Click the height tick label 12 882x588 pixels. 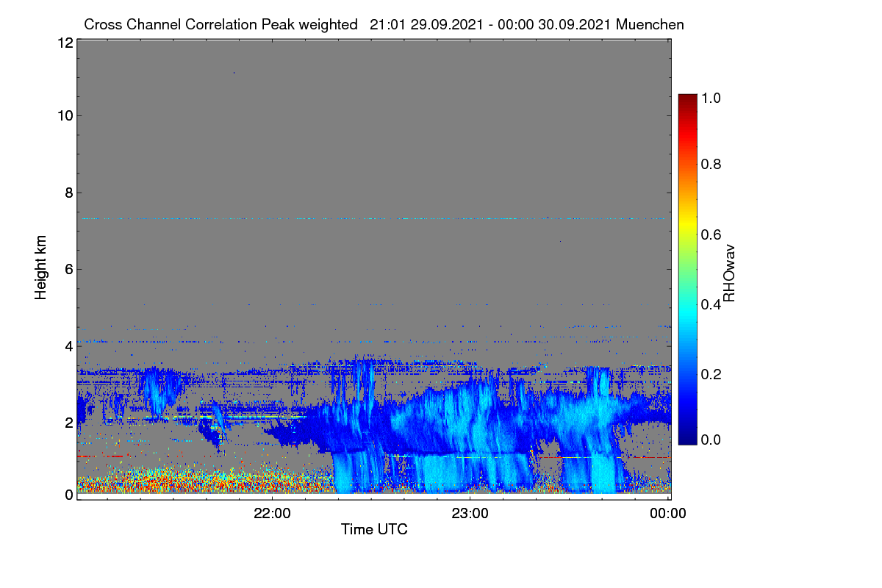tap(65, 43)
